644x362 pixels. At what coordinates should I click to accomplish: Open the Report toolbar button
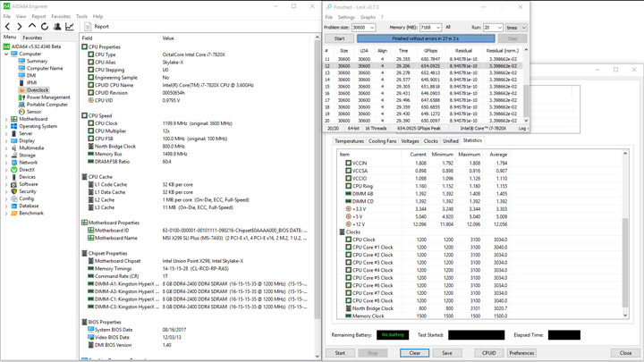pyautogui.click(x=97, y=27)
